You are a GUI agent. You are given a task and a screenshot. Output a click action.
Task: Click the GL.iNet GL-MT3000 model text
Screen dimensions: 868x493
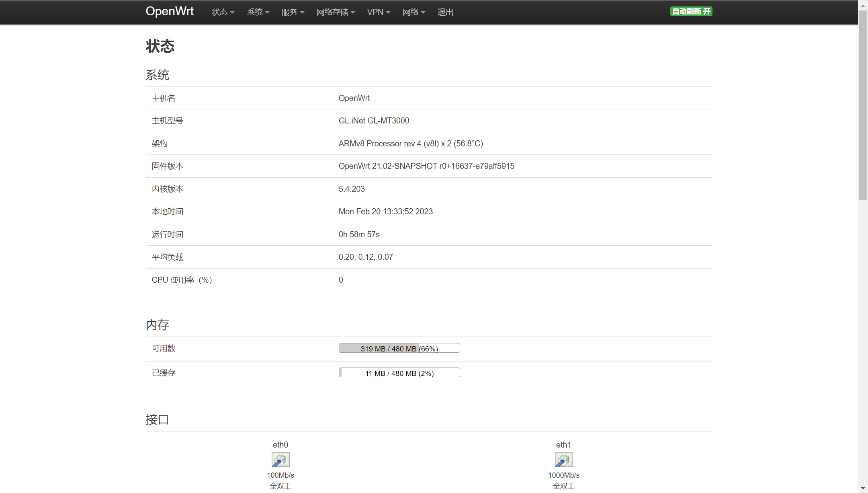point(374,121)
